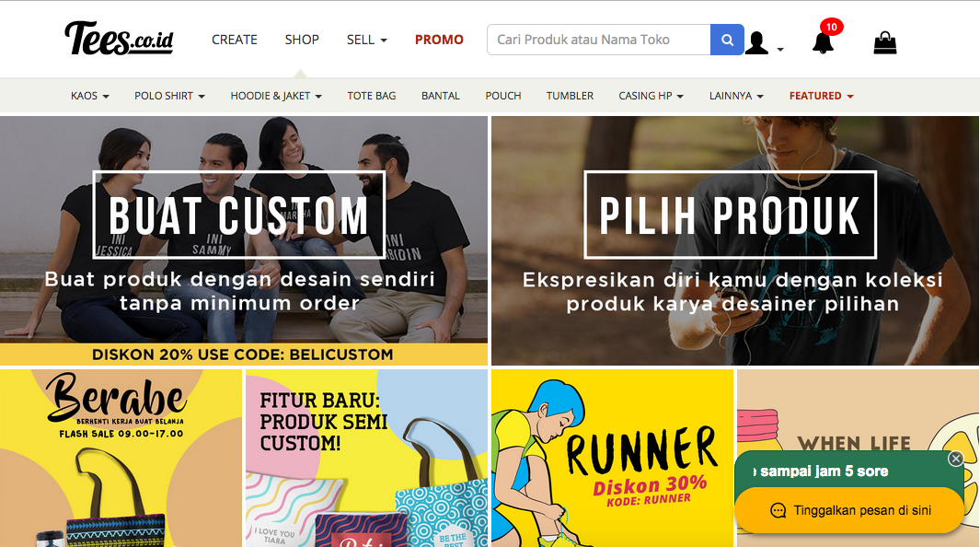Expand the KAOS category dropdown
Screen dimensions: 980x547
(90, 96)
